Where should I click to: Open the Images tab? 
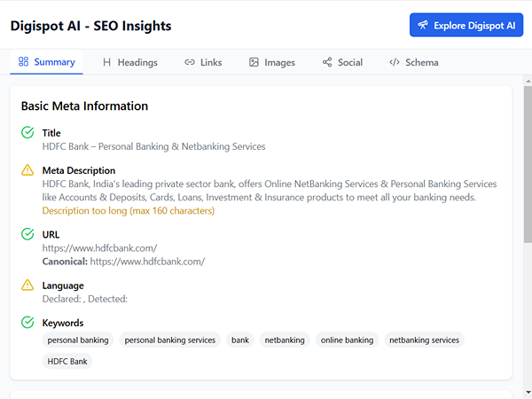click(x=272, y=62)
